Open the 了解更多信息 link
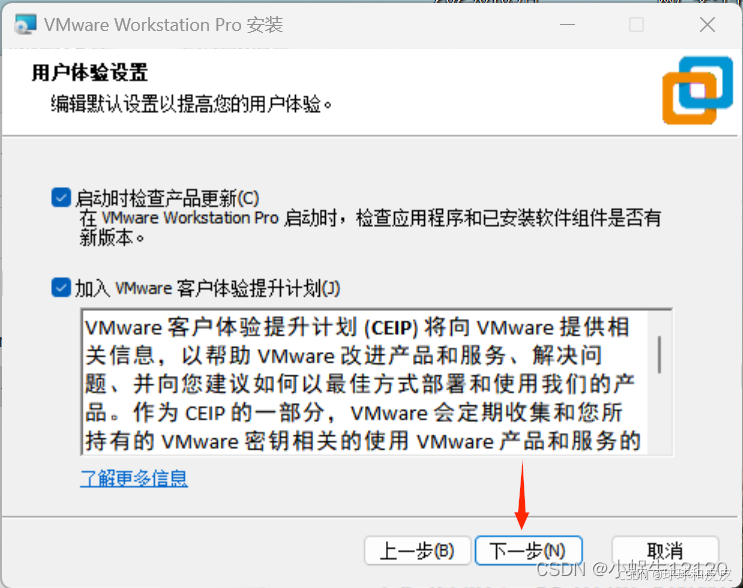Image resolution: width=743 pixels, height=588 pixels. point(134,478)
